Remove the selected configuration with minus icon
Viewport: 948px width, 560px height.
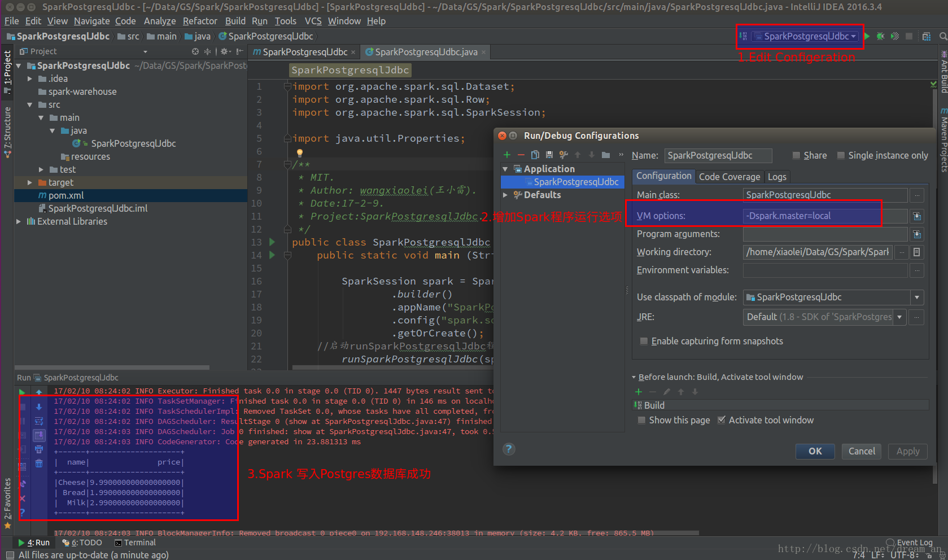[521, 155]
